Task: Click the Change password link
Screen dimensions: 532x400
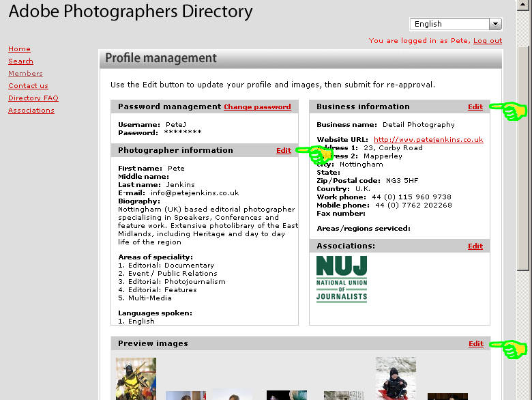Action: pos(257,107)
